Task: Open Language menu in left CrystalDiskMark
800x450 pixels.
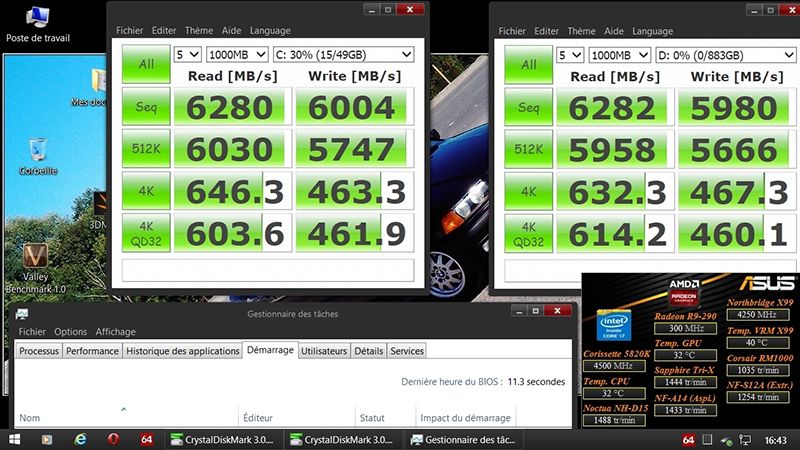Action: point(270,31)
